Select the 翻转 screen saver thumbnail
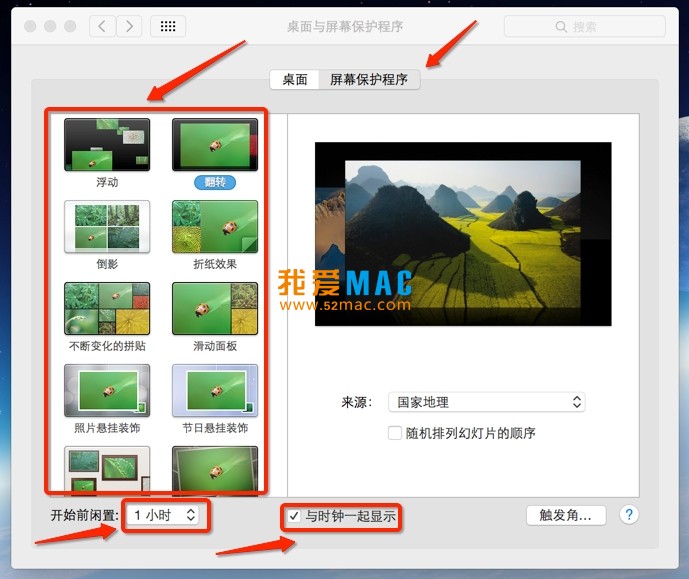Viewport: 689px width, 579px height. 215,145
